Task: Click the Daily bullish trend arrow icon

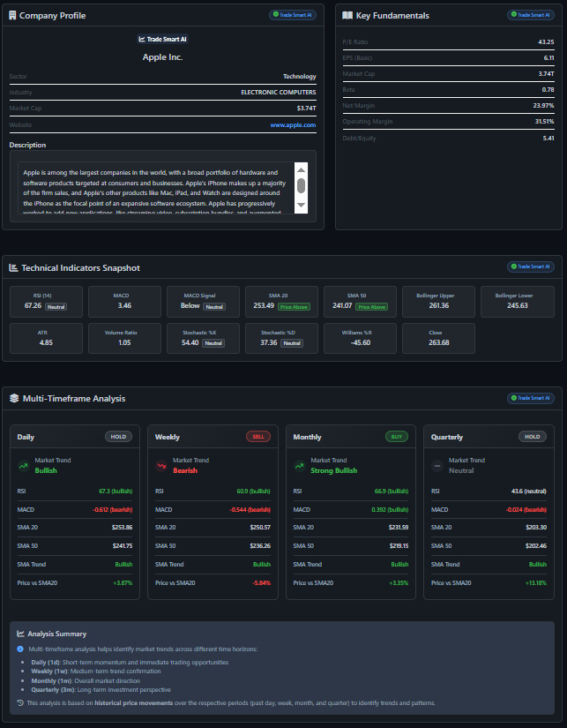Action: pyautogui.click(x=23, y=466)
